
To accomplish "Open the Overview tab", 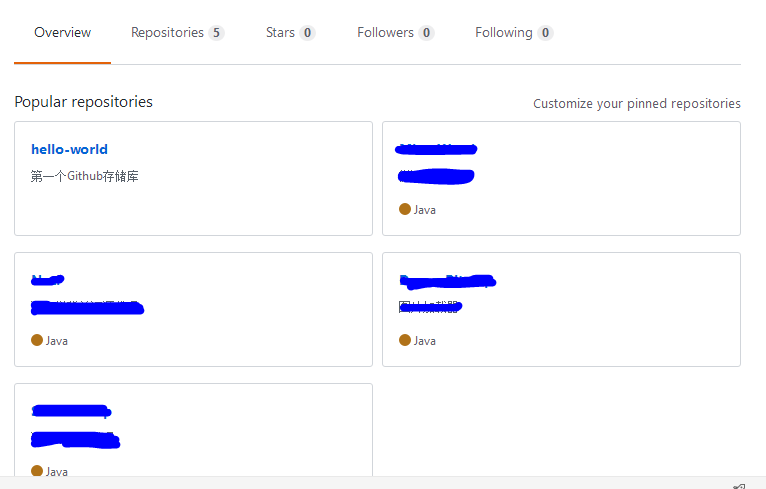I will [x=62, y=33].
